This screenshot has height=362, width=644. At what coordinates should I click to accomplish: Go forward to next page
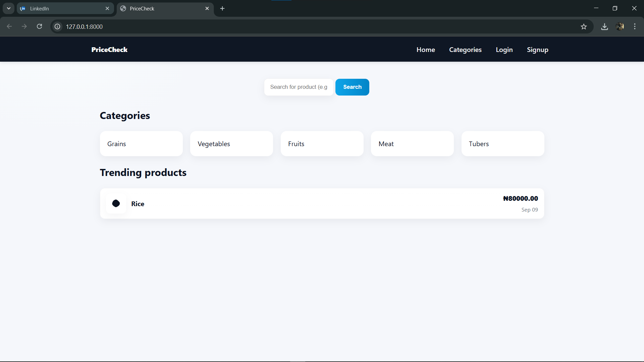click(24, 26)
